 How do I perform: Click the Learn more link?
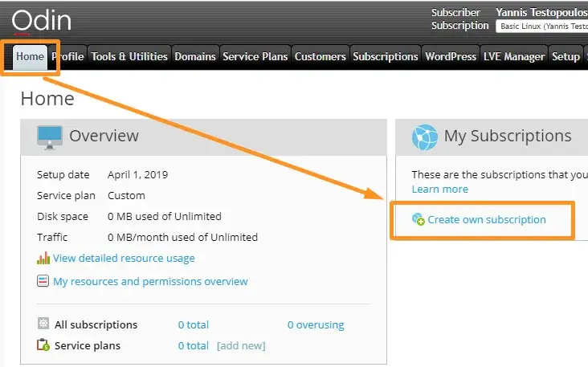(440, 189)
